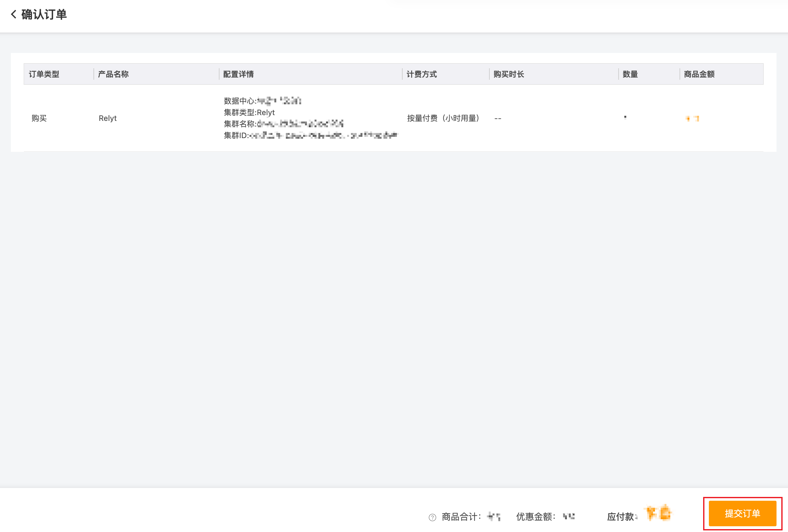Click the 集群类型:Relyt detail line
Image resolution: width=788 pixels, height=532 pixels.
(249, 112)
